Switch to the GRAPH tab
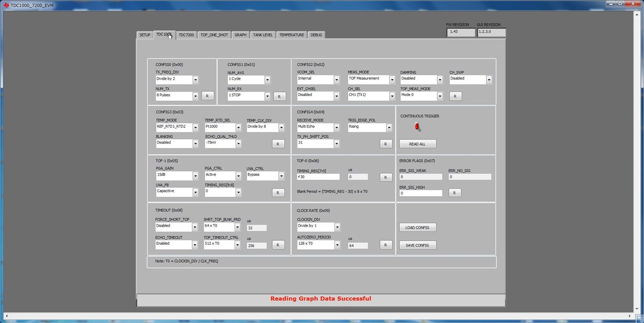 (240, 35)
